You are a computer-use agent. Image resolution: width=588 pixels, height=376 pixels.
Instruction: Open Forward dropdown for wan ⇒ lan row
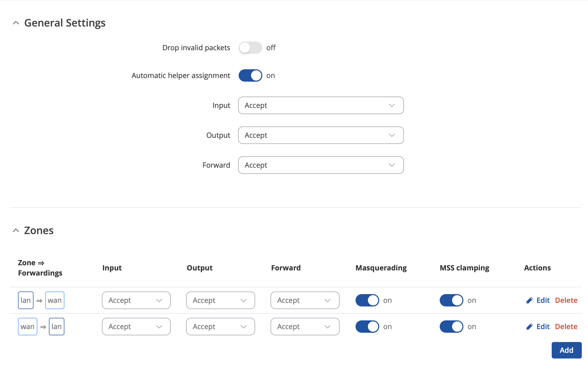point(305,327)
